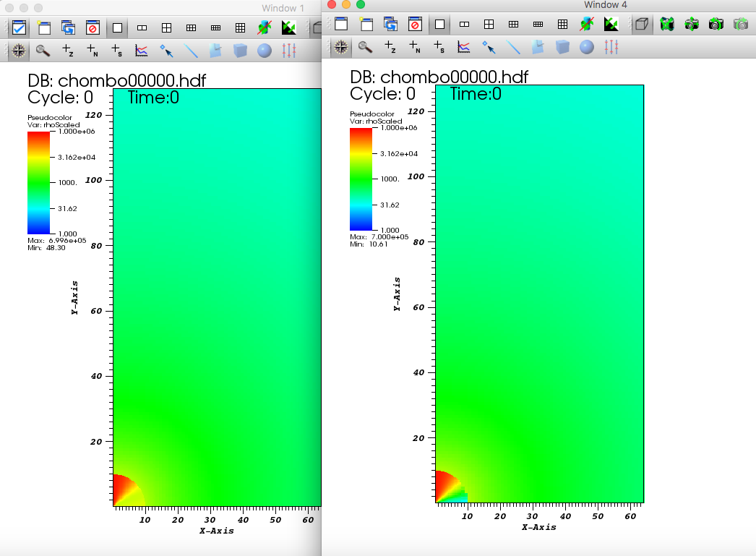Enable Navigate mode compass in Window 4
The width and height of the screenshot is (756, 556).
[341, 47]
